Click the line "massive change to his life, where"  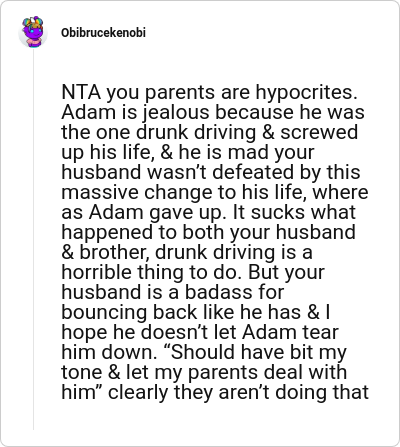click(x=215, y=192)
